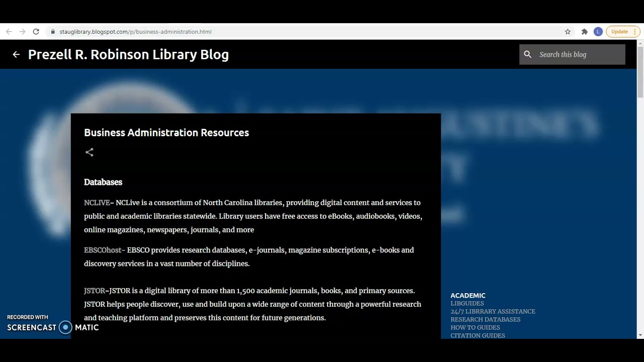Click the address bar URL
The width and height of the screenshot is (644, 362).
pos(135,32)
